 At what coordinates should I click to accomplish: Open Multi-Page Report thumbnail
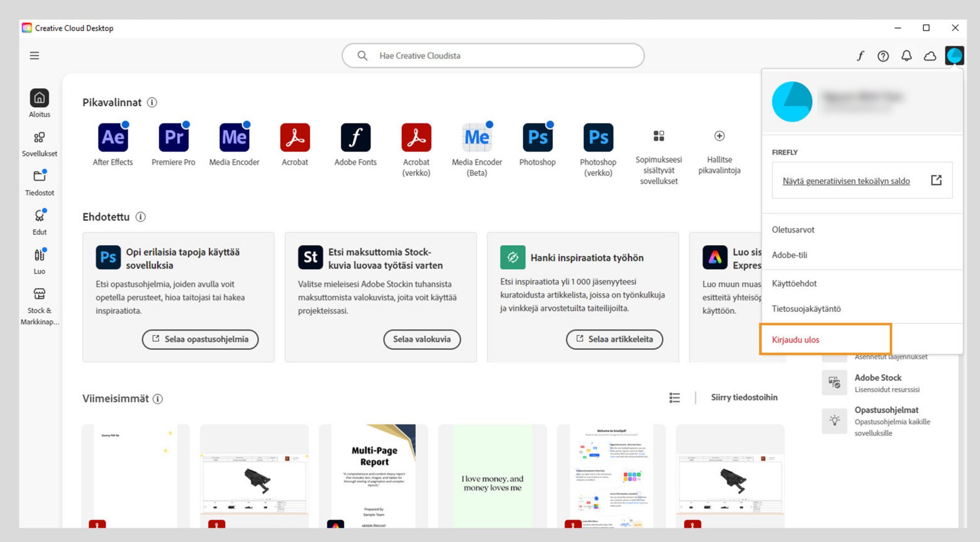[x=373, y=476]
